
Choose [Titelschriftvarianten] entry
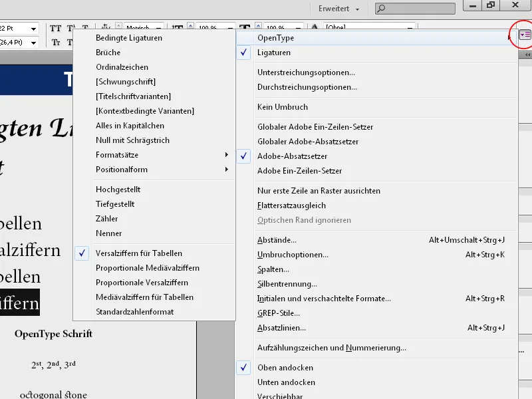(154, 96)
